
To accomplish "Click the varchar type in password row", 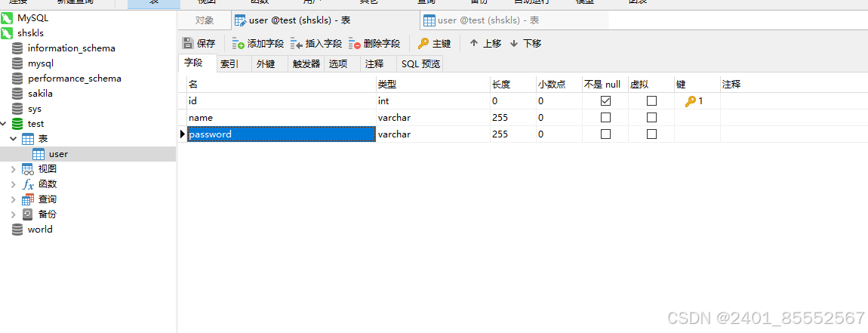I will 433,134.
